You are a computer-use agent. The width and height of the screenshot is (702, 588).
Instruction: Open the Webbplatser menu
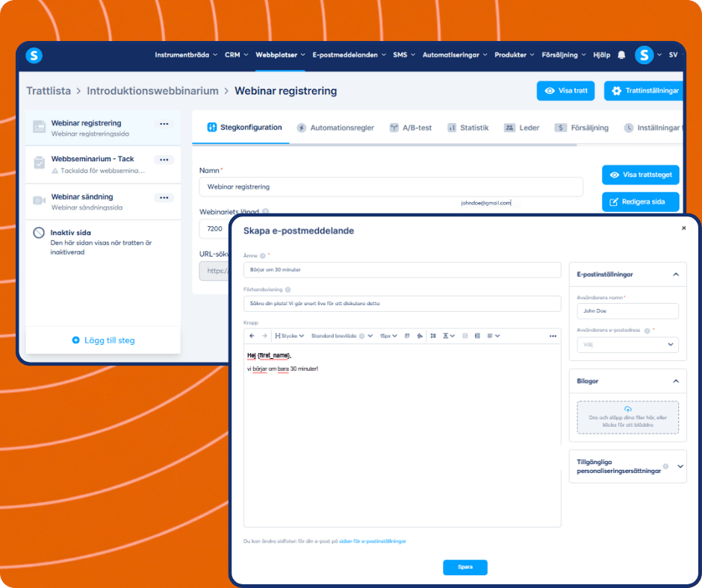280,54
